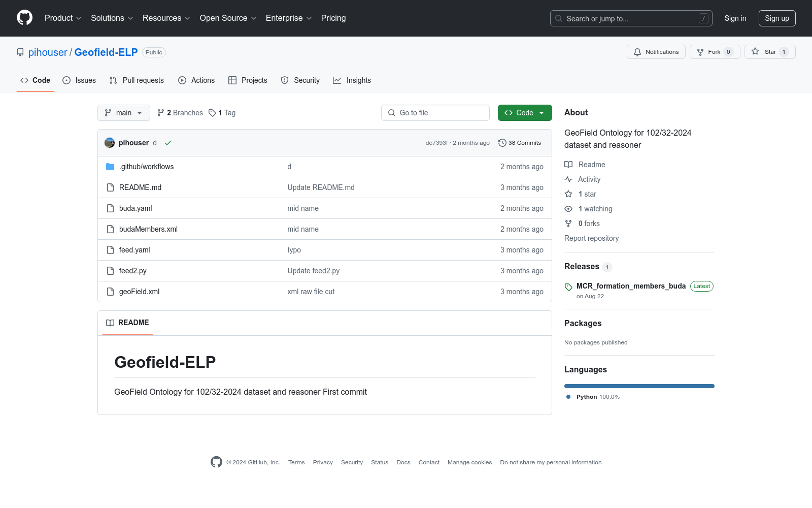
Task: Open commit hash de7393f
Action: tap(436, 143)
